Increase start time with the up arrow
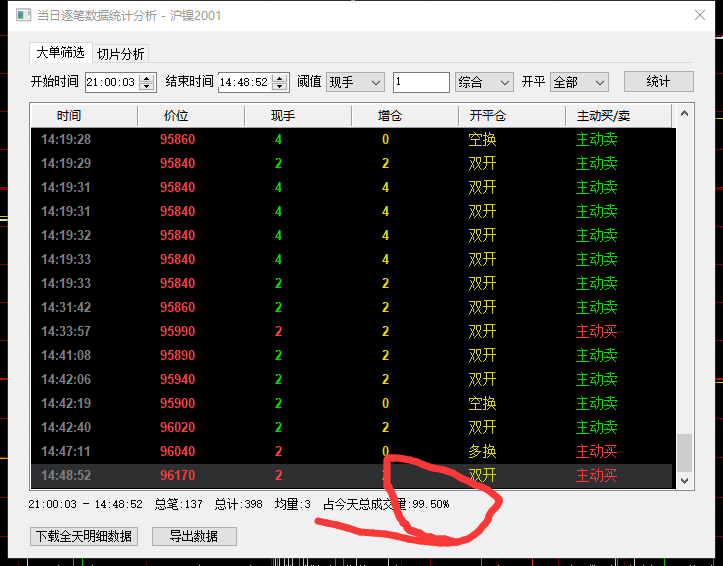 click(x=147, y=78)
